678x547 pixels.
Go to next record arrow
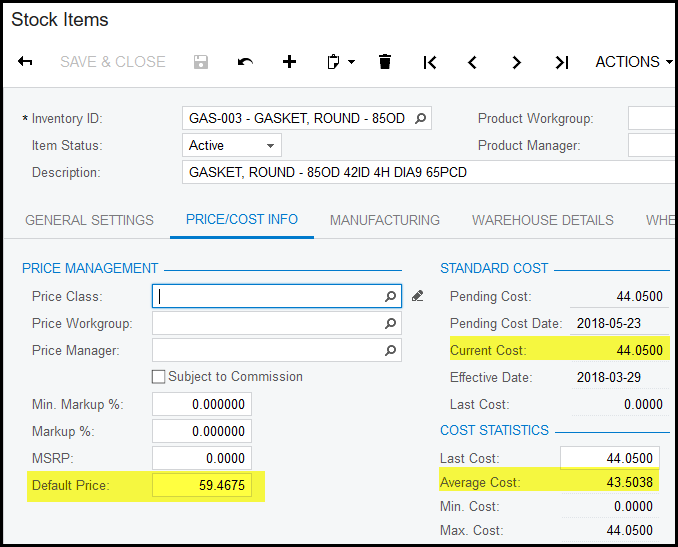517,62
